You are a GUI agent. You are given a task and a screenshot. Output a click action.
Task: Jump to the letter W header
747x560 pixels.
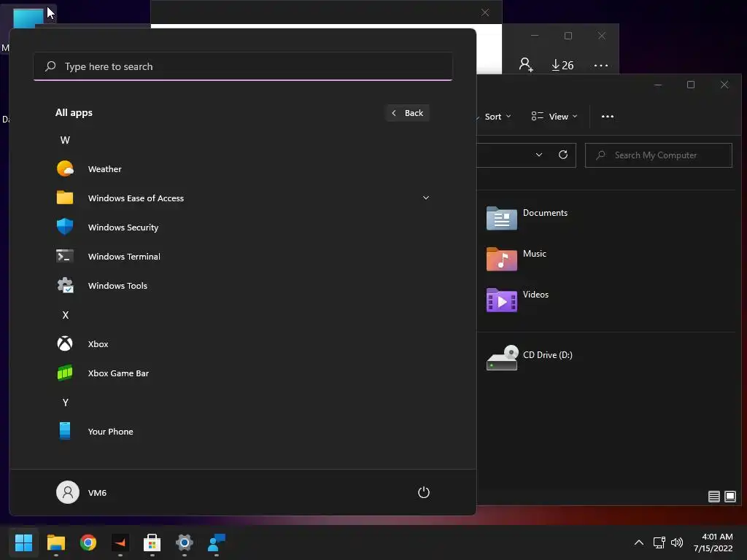coord(65,140)
